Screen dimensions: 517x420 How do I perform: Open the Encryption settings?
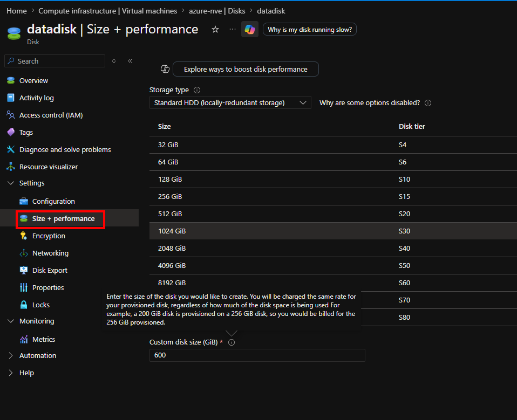click(x=49, y=236)
